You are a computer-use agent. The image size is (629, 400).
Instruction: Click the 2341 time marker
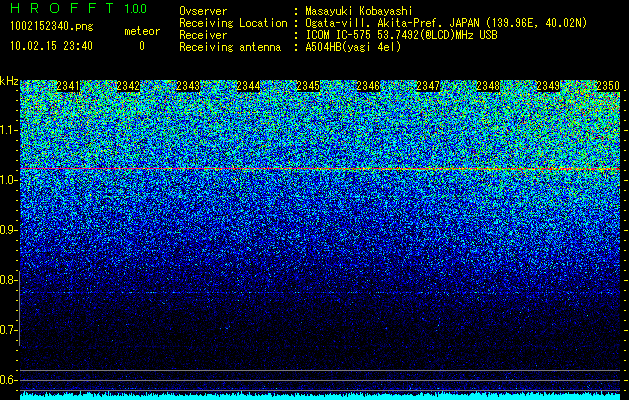(68, 86)
